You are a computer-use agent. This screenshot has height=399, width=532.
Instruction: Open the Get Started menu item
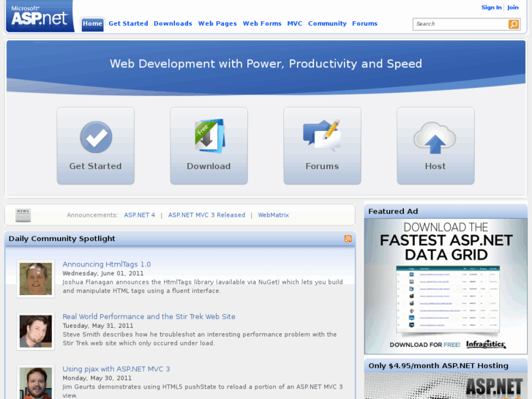(x=128, y=23)
